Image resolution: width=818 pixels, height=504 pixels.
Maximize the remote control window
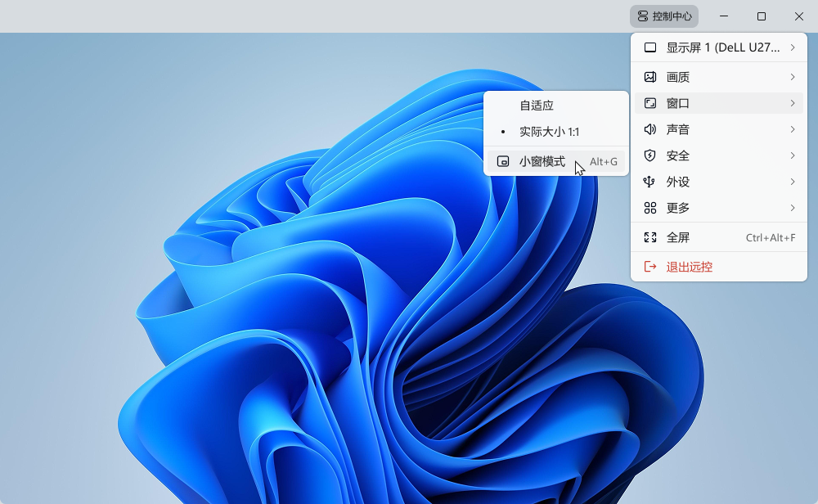click(761, 16)
